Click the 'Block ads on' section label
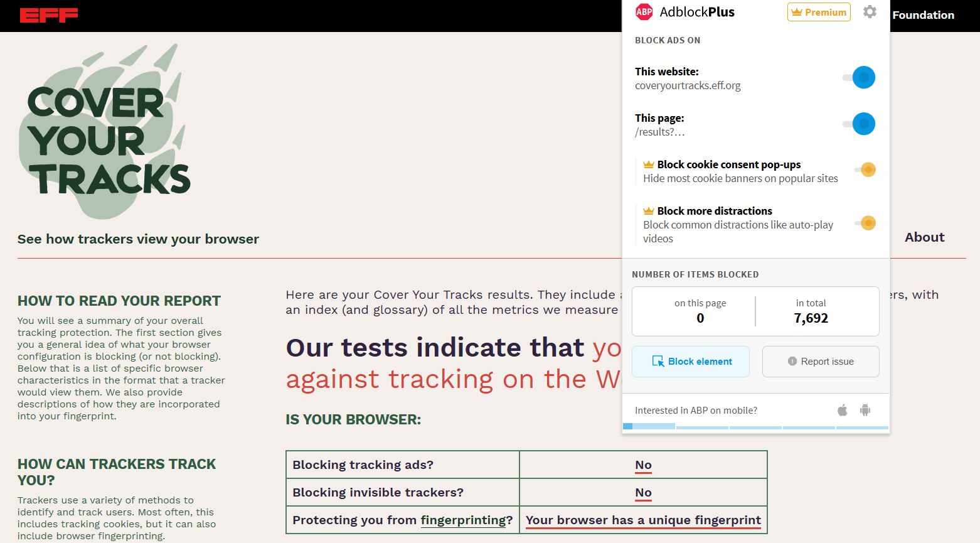The height and width of the screenshot is (543, 980). [x=668, y=40]
